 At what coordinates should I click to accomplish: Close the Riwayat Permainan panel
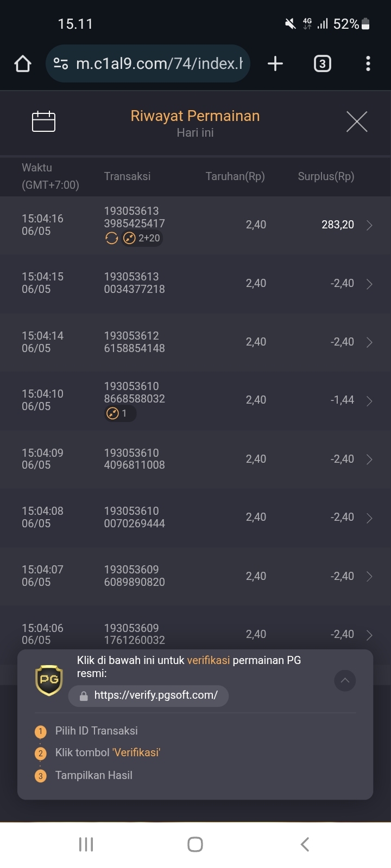pyautogui.click(x=357, y=122)
